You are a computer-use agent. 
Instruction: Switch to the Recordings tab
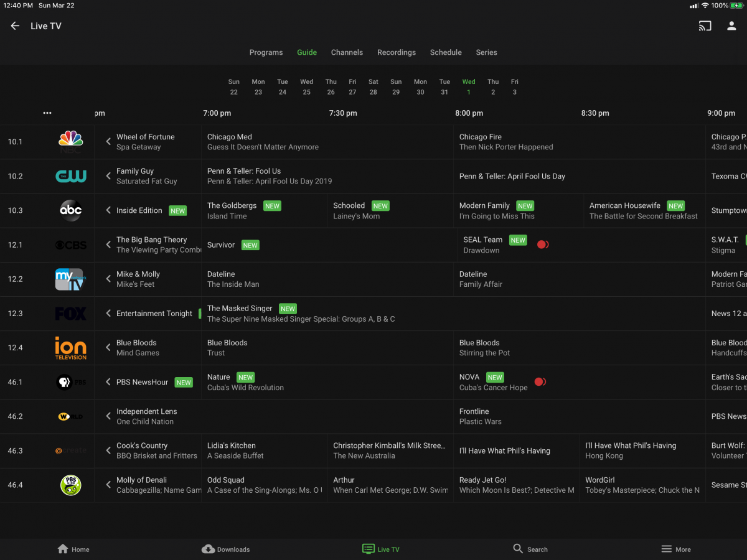(397, 52)
